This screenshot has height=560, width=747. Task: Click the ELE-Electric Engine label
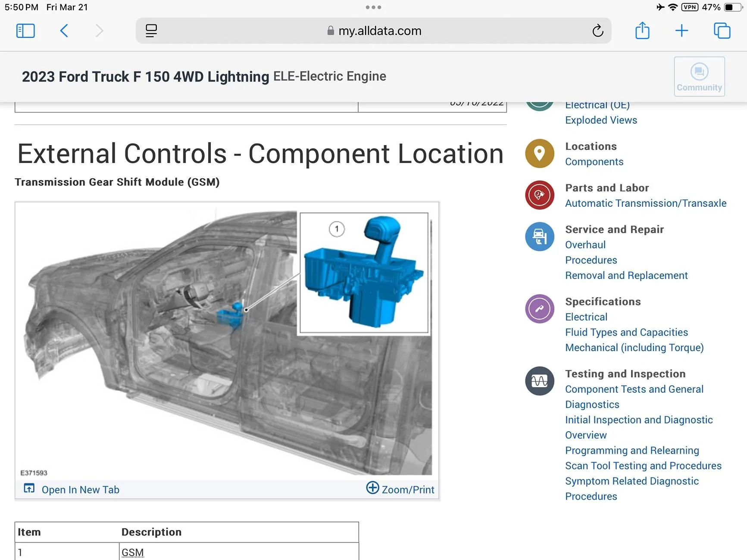click(330, 76)
